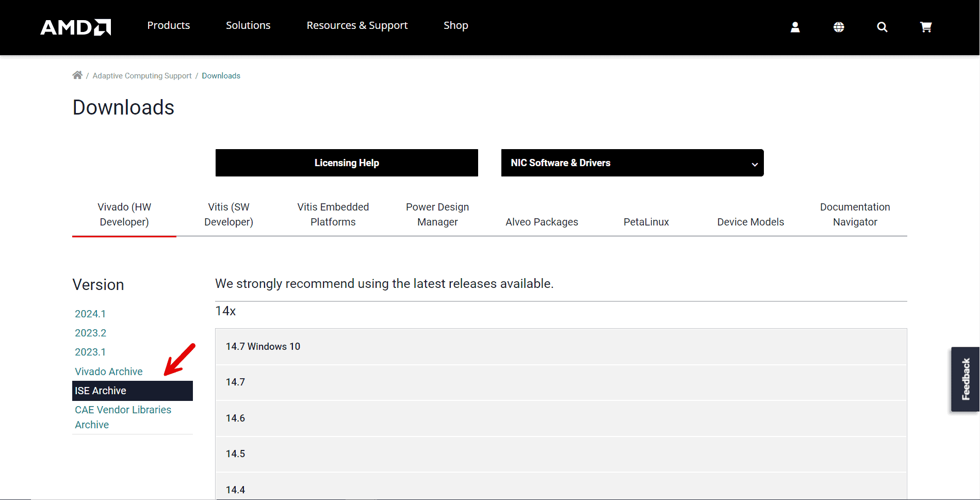Screen dimensions: 980x500
Task: Click the Licensing Help button
Action: (x=347, y=163)
